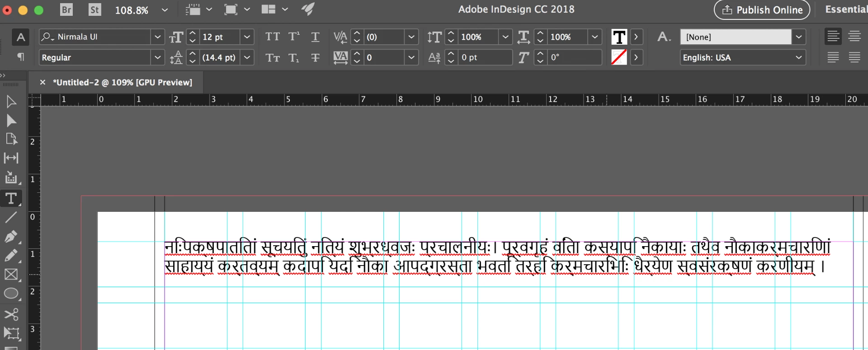Align text left

coord(833,36)
